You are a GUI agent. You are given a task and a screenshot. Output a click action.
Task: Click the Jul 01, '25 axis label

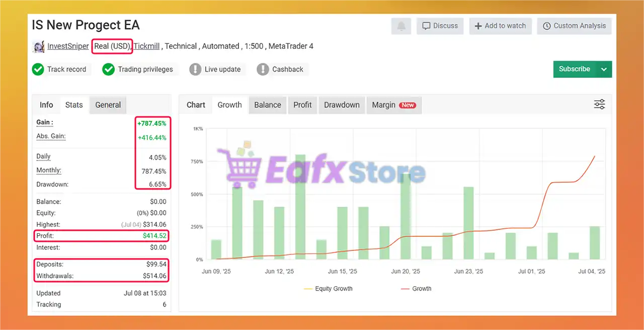(x=532, y=272)
